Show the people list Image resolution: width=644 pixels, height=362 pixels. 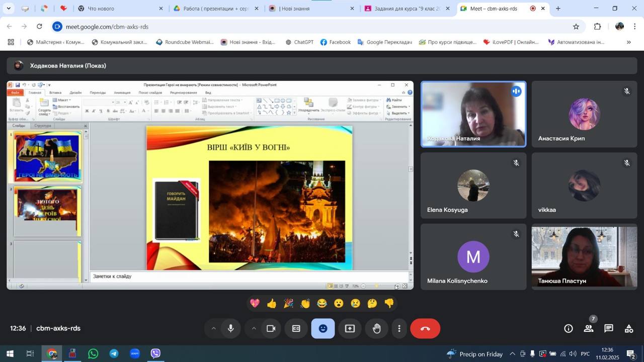coord(588,329)
